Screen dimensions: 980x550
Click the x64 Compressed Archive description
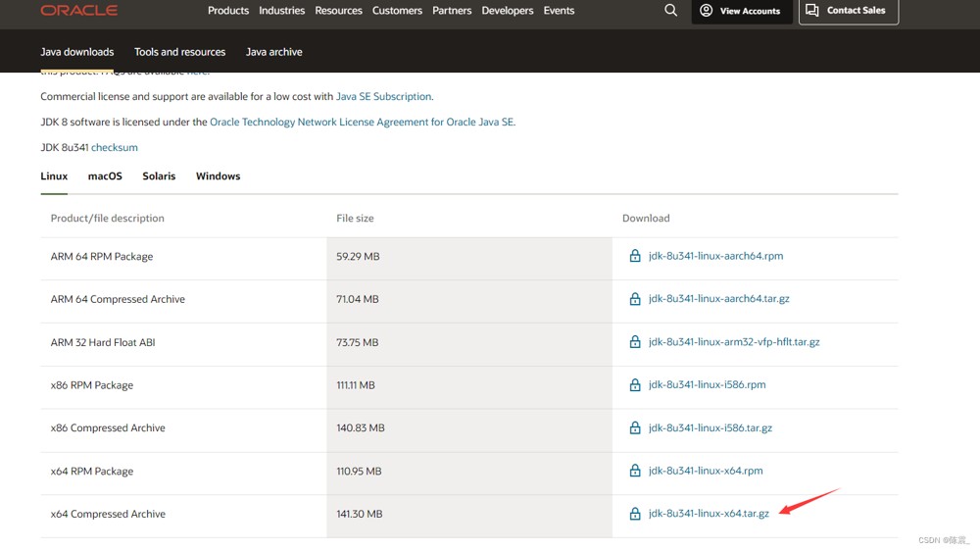[108, 514]
